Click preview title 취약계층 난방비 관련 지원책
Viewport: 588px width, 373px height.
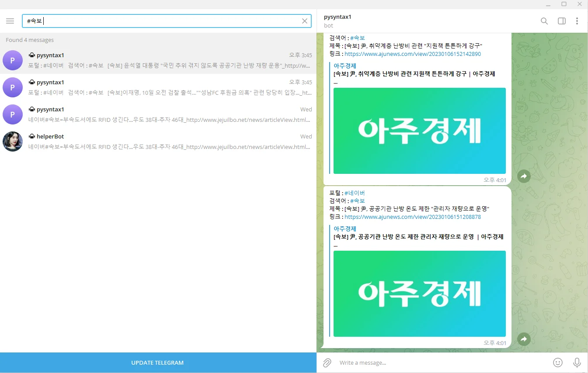[x=414, y=74]
